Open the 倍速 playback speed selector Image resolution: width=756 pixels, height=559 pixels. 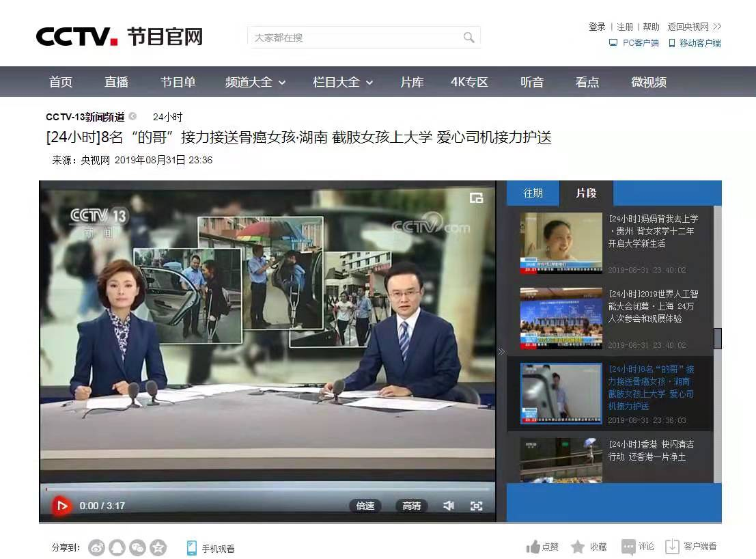tap(365, 506)
